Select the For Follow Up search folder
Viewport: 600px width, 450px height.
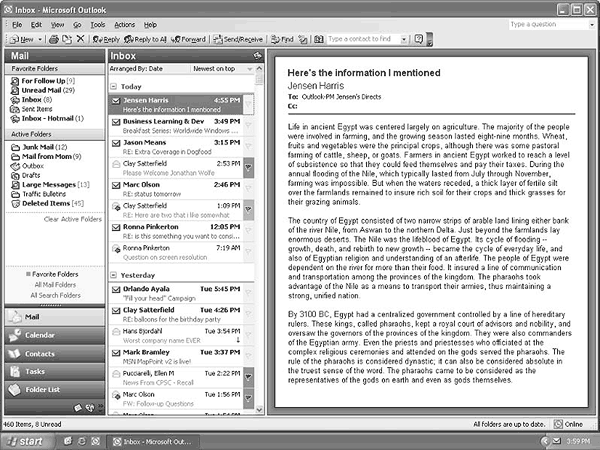pyautogui.click(x=42, y=81)
